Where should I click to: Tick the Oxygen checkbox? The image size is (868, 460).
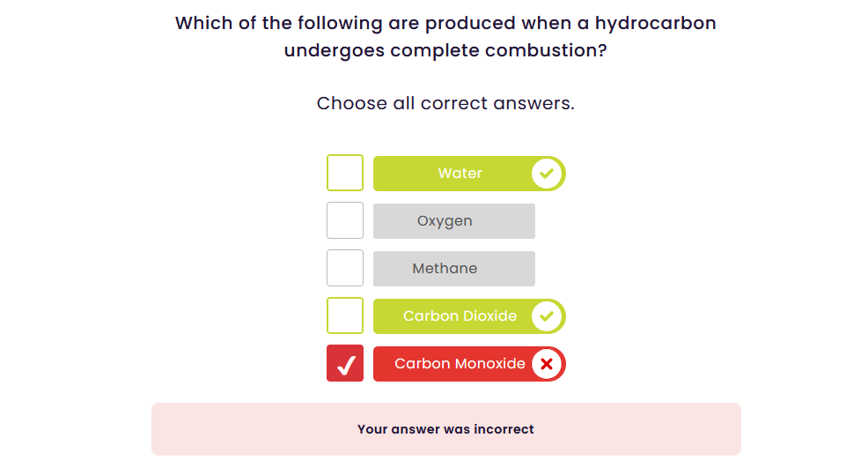(x=345, y=220)
